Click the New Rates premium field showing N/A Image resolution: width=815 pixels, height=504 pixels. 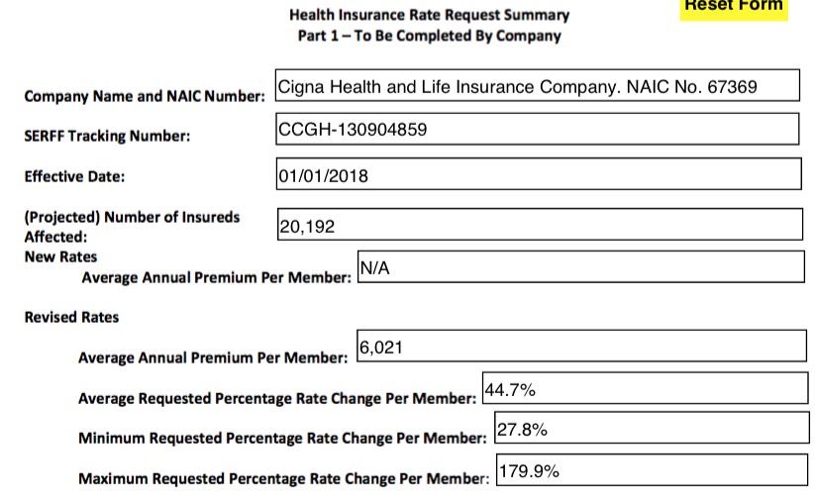pyautogui.click(x=578, y=267)
